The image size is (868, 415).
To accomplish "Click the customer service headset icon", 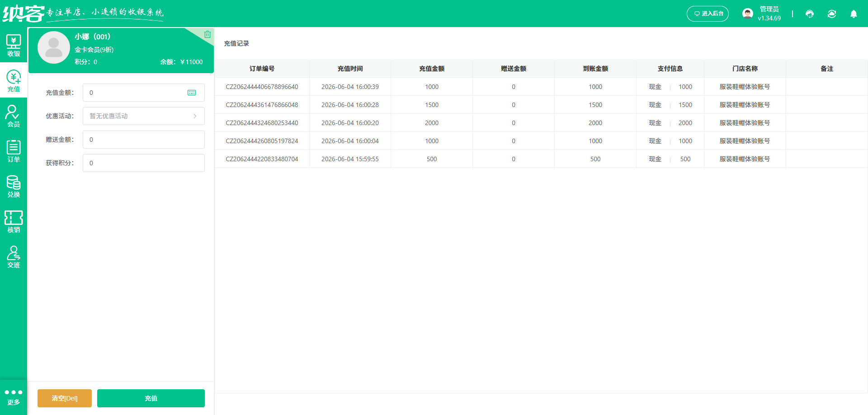I will 810,14.
